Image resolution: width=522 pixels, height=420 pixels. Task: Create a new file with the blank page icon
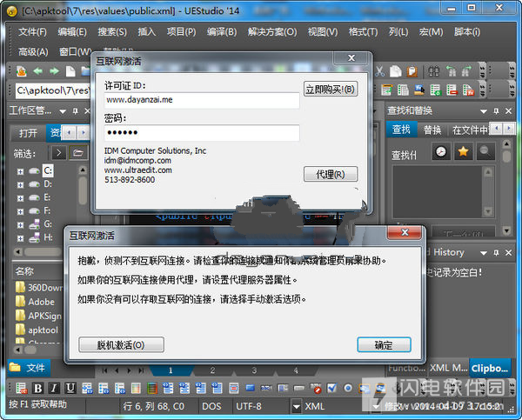(x=70, y=71)
